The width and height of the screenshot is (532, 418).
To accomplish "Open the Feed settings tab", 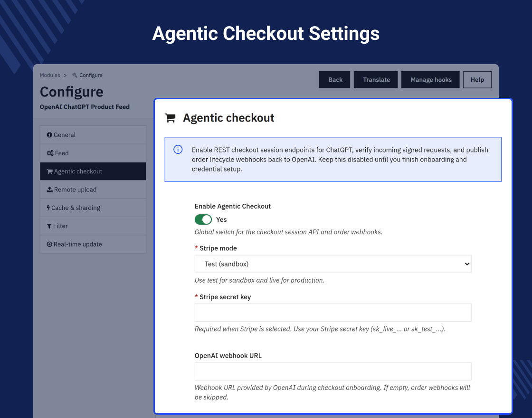I will point(93,153).
